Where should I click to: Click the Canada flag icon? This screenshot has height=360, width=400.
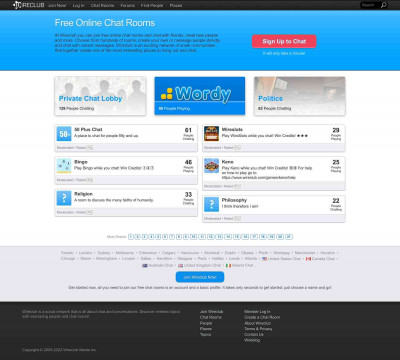pyautogui.click(x=308, y=259)
